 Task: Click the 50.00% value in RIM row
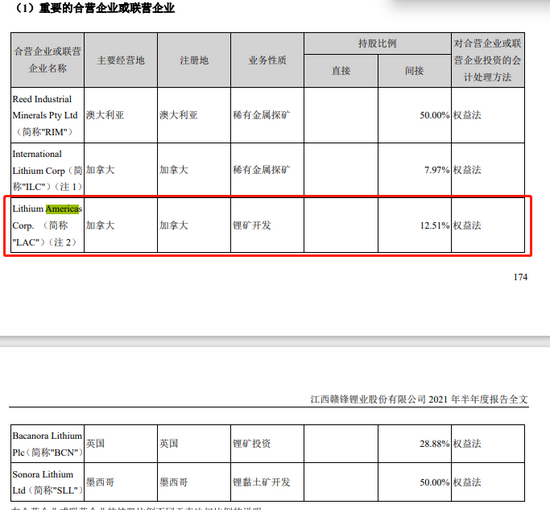(x=435, y=115)
